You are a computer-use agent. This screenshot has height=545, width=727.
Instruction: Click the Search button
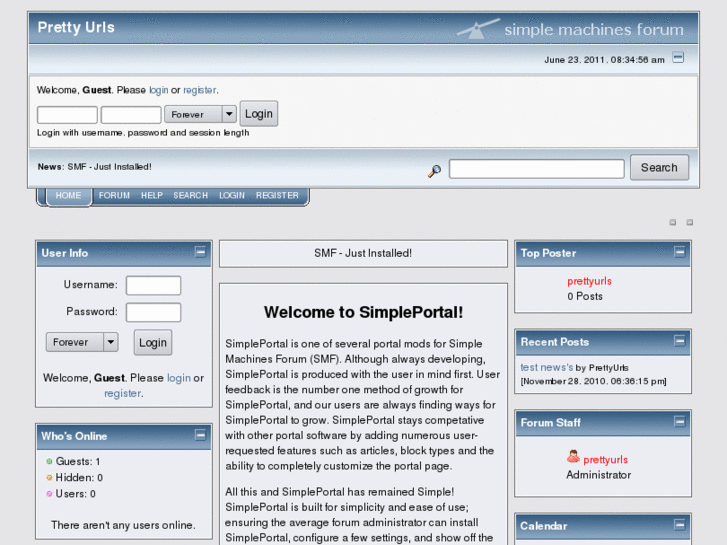coord(659,167)
